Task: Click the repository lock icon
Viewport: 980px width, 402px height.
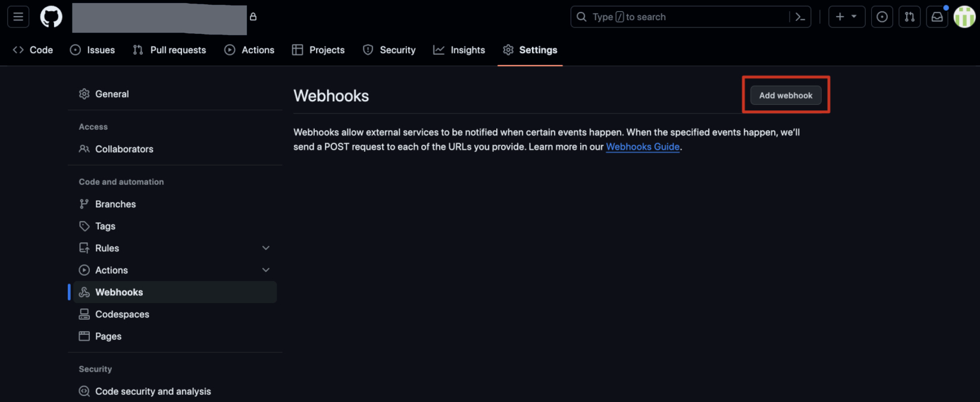Action: click(x=253, y=17)
